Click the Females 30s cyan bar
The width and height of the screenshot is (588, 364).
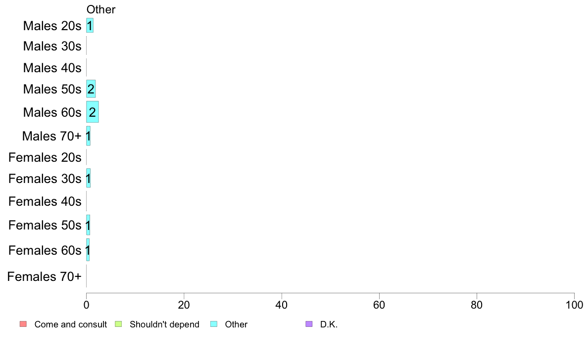pos(89,178)
